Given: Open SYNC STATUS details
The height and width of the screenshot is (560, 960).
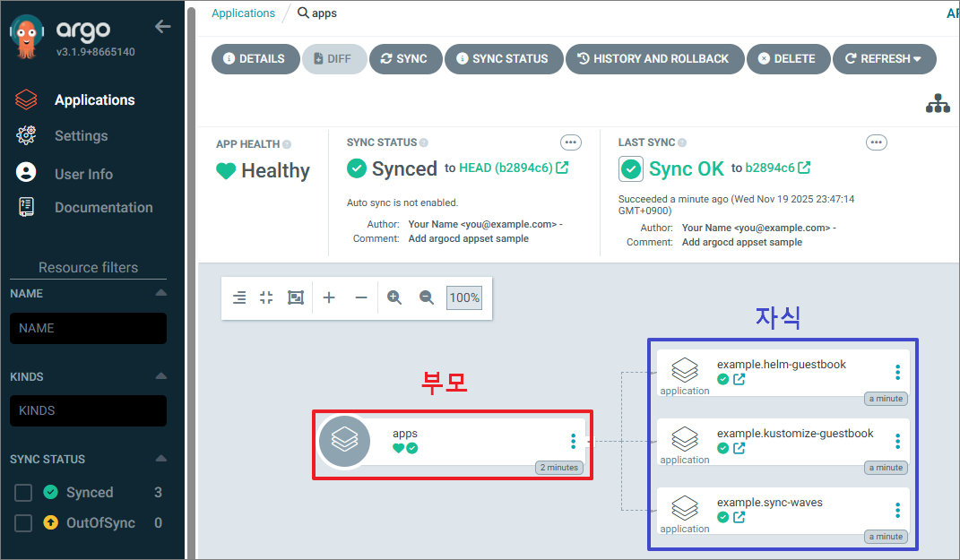Looking at the screenshot, I should click(503, 59).
